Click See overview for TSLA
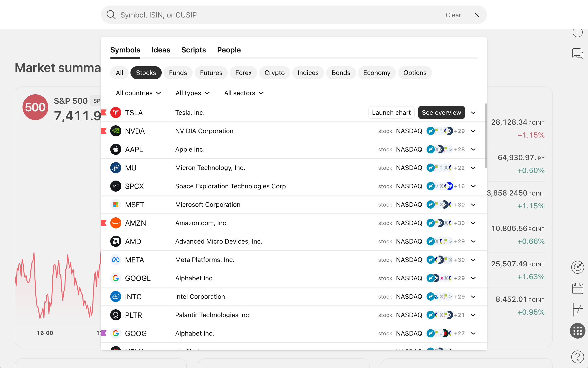 coord(441,112)
